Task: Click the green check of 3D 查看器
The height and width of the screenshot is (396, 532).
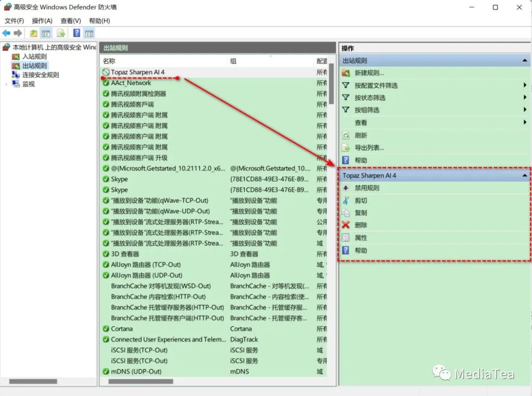Action: coord(106,254)
